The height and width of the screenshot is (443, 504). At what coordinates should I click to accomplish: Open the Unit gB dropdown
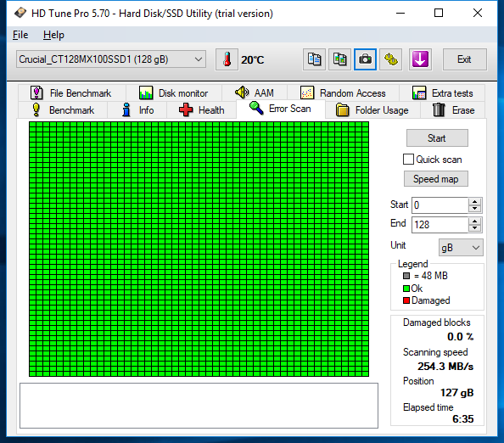point(461,248)
